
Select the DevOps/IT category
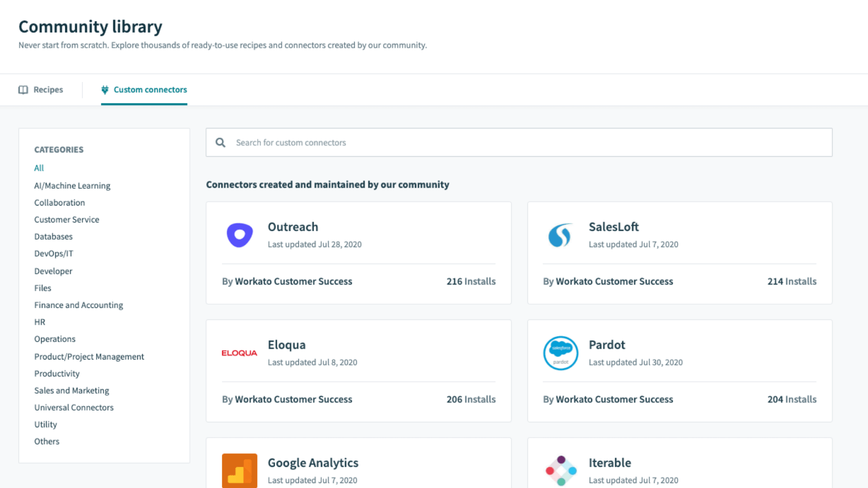(x=54, y=254)
